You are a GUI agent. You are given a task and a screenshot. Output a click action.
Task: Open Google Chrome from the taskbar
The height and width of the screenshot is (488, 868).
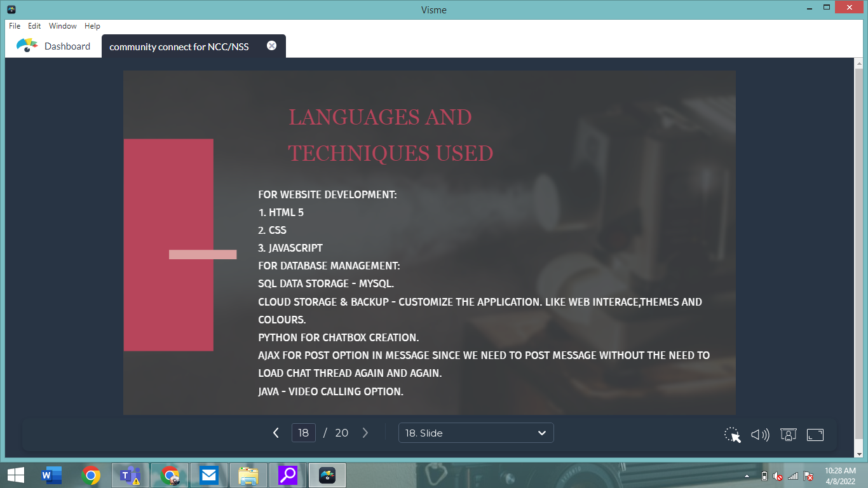(x=91, y=475)
